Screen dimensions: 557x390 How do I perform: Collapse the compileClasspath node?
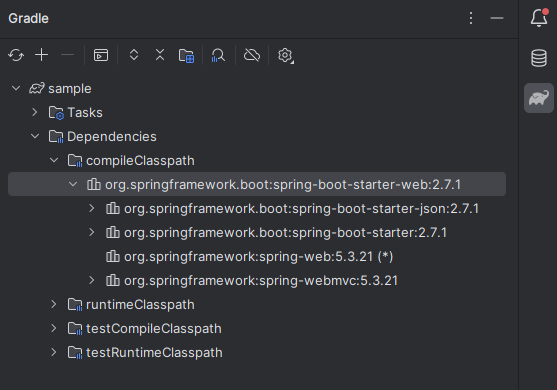[x=54, y=160]
